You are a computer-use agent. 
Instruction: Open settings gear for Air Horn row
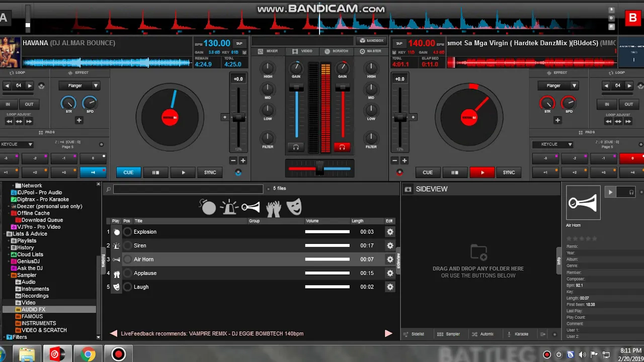point(390,259)
